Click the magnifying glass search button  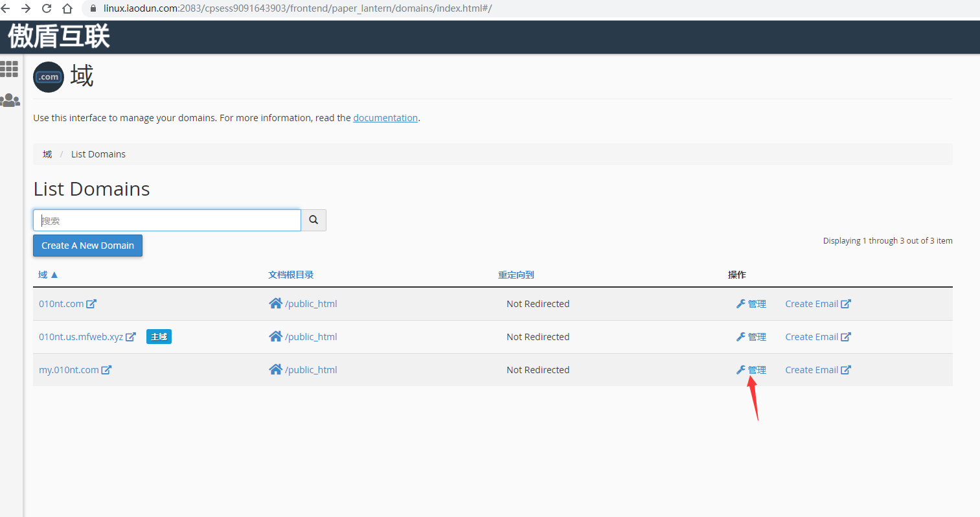[x=313, y=220]
